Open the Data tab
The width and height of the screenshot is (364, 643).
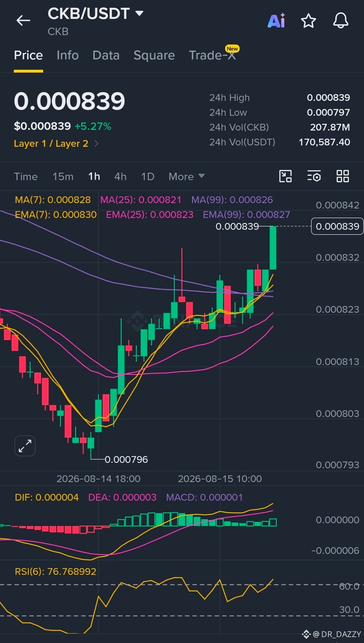(x=106, y=55)
